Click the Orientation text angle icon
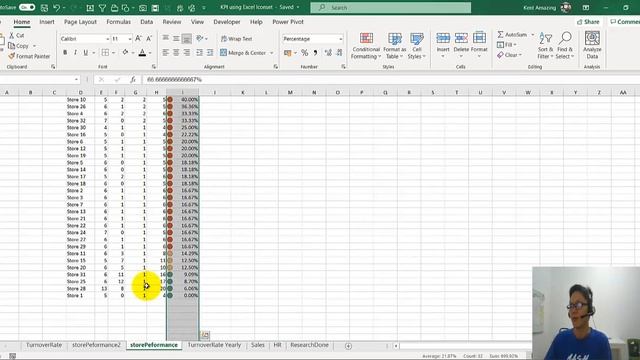This screenshot has width=640, height=360. pos(200,38)
